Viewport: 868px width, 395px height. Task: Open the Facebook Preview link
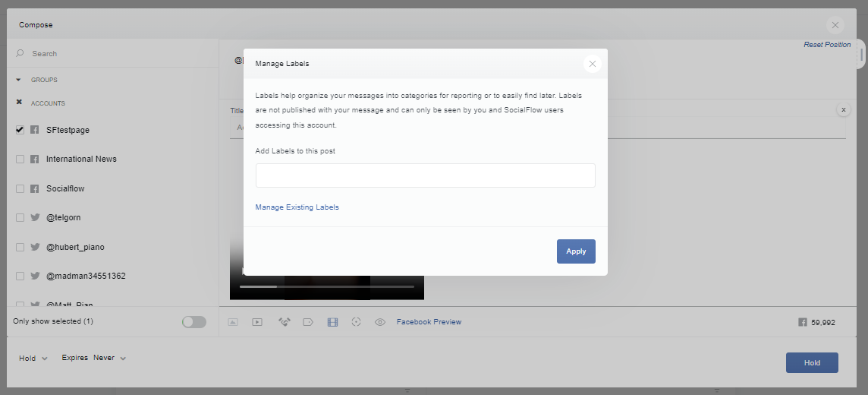(429, 322)
